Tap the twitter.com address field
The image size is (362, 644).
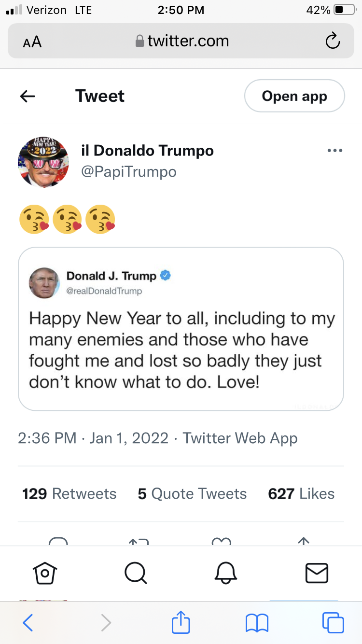[x=182, y=42]
